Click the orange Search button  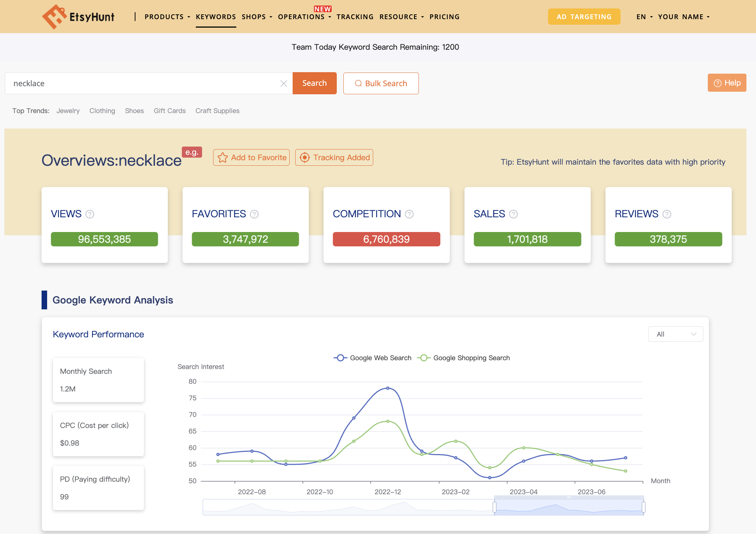314,83
